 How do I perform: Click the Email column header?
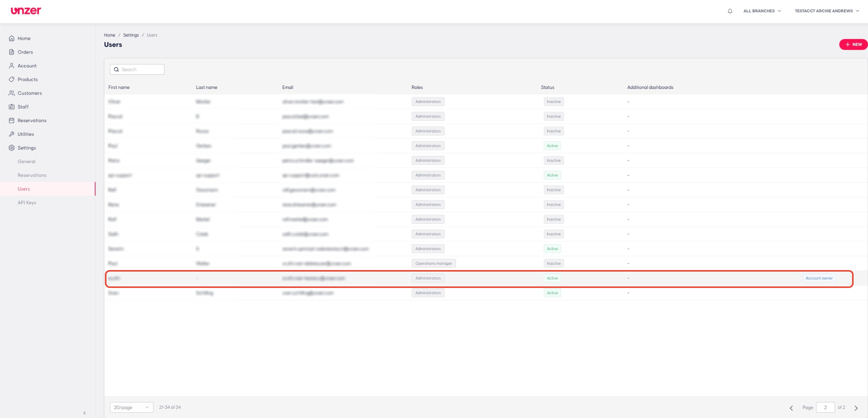click(288, 87)
